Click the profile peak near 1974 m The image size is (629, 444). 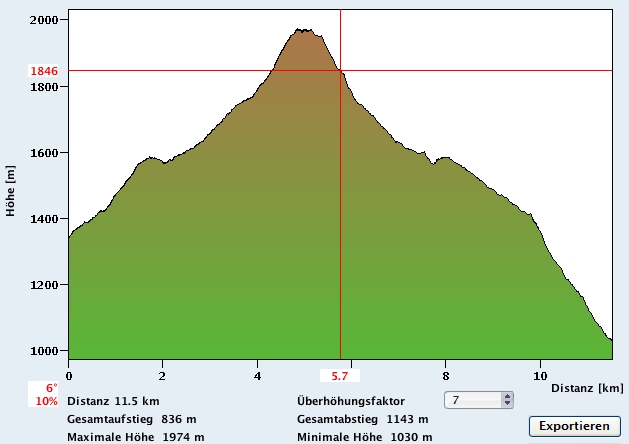coord(302,31)
